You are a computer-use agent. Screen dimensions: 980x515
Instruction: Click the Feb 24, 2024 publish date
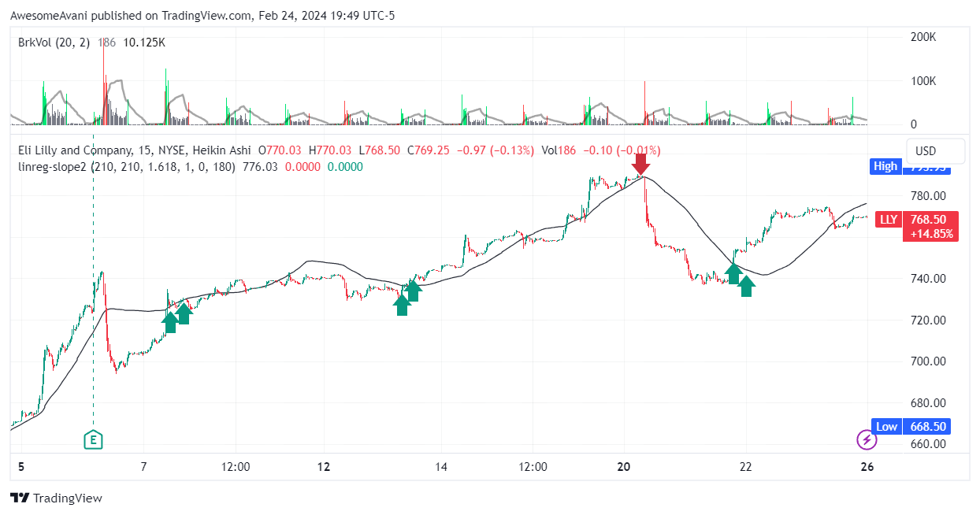coord(297,14)
